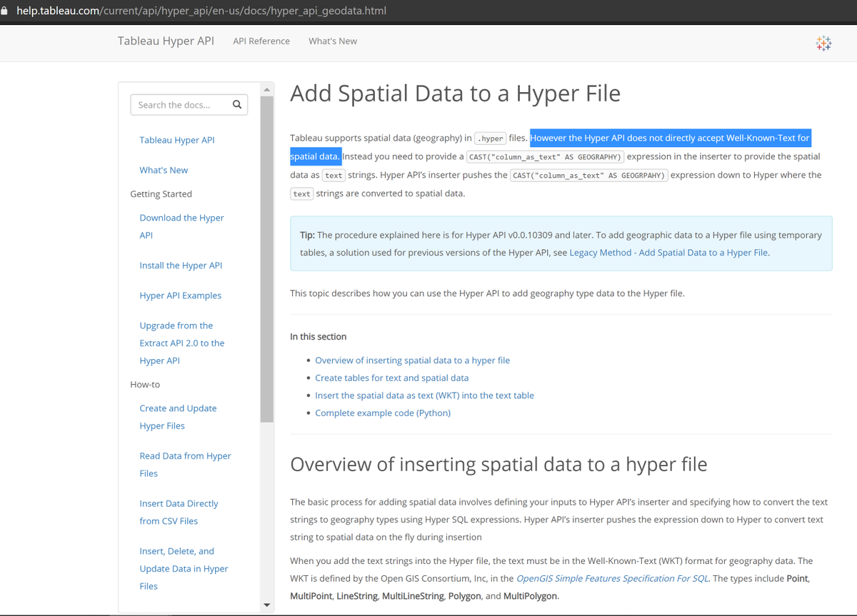This screenshot has width=857, height=616.
Task: Click the Tableau logo icon in header
Action: pyautogui.click(x=823, y=43)
